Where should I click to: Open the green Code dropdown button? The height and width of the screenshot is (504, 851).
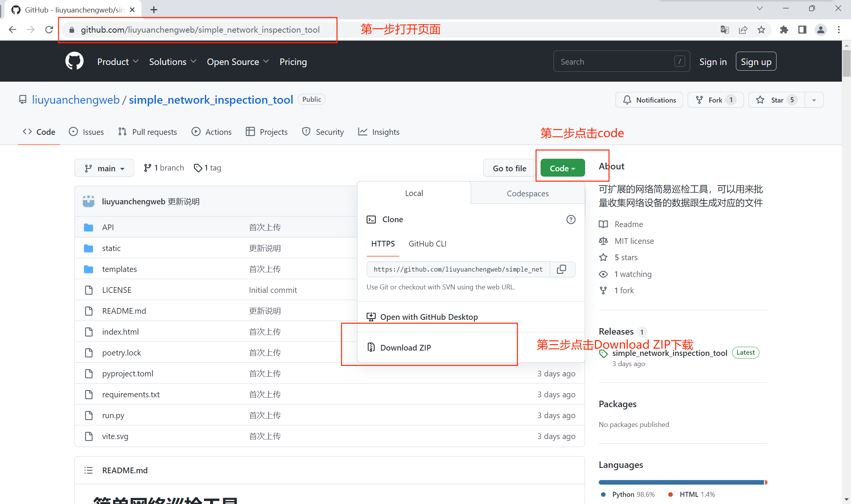[x=562, y=168]
